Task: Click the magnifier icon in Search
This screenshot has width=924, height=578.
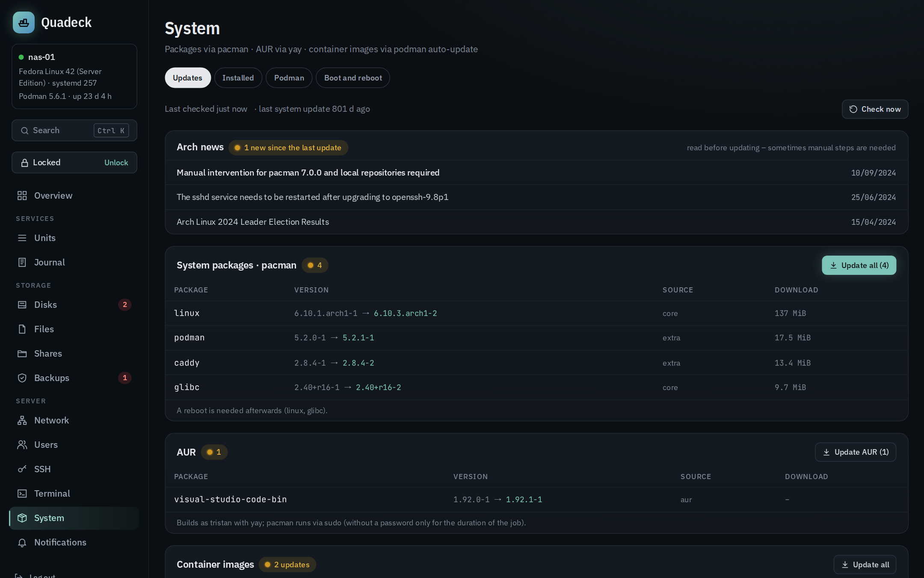Action: click(x=25, y=131)
